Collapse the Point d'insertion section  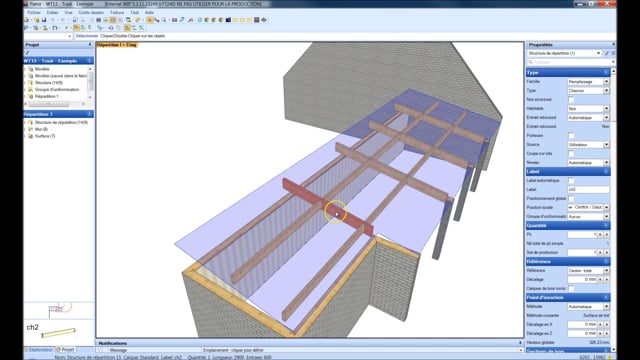(x=606, y=298)
